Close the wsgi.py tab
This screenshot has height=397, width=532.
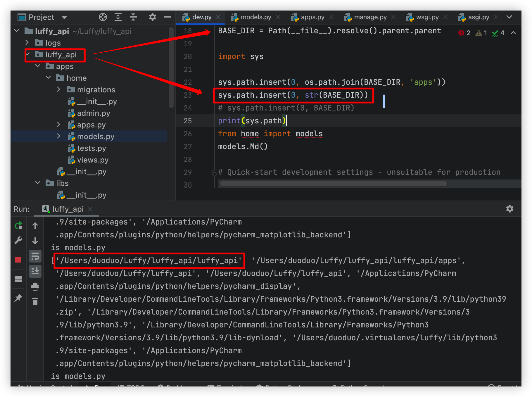[445, 17]
